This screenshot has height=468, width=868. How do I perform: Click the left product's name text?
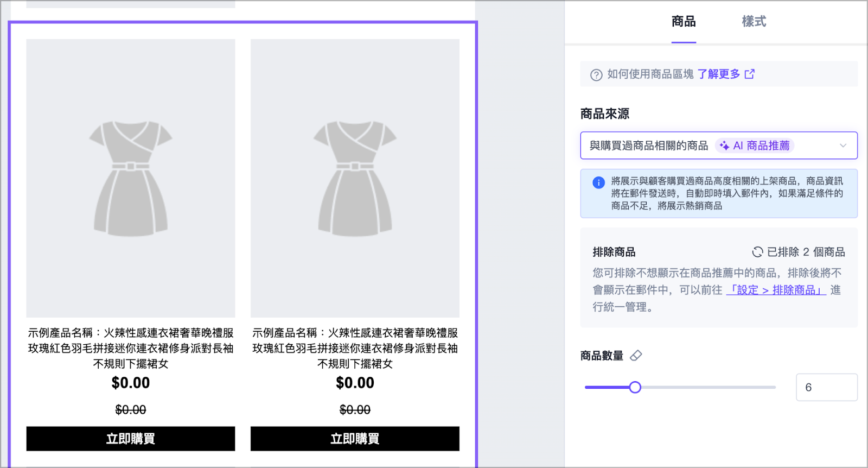point(131,348)
